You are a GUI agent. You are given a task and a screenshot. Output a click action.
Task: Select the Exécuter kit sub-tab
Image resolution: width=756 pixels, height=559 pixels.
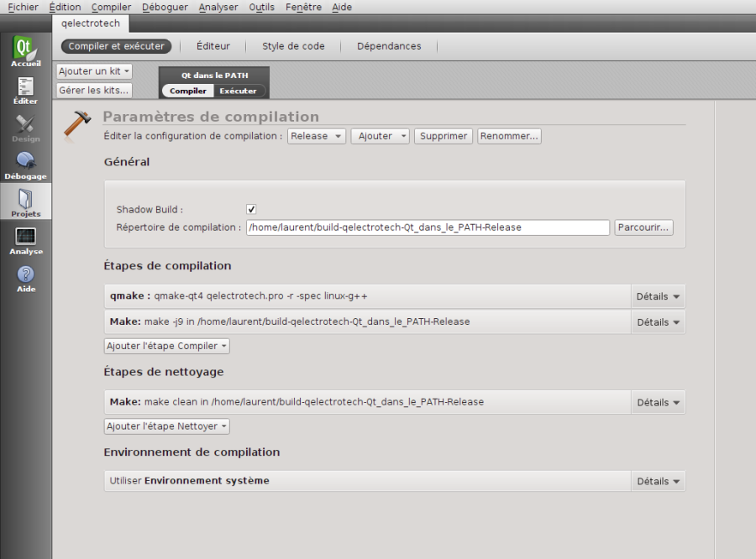239,91
